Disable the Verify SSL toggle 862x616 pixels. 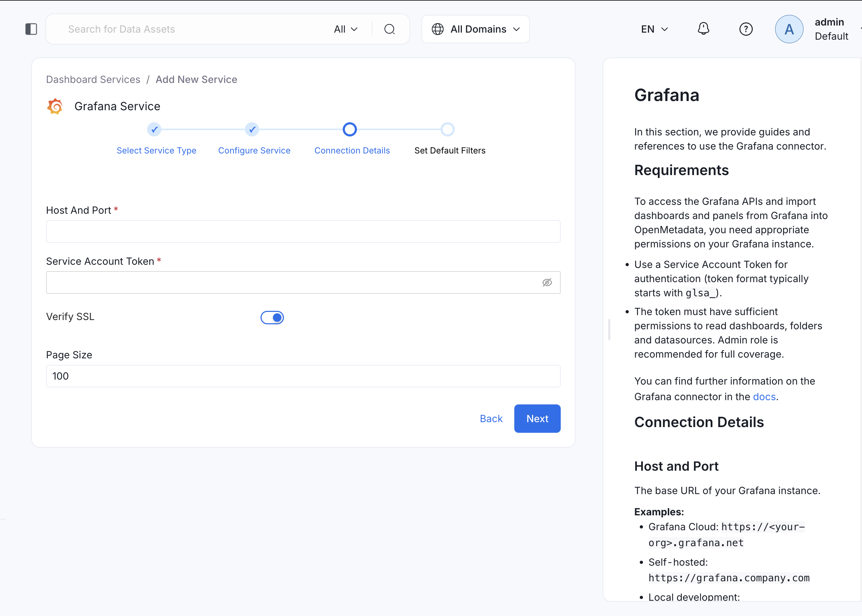(x=272, y=318)
